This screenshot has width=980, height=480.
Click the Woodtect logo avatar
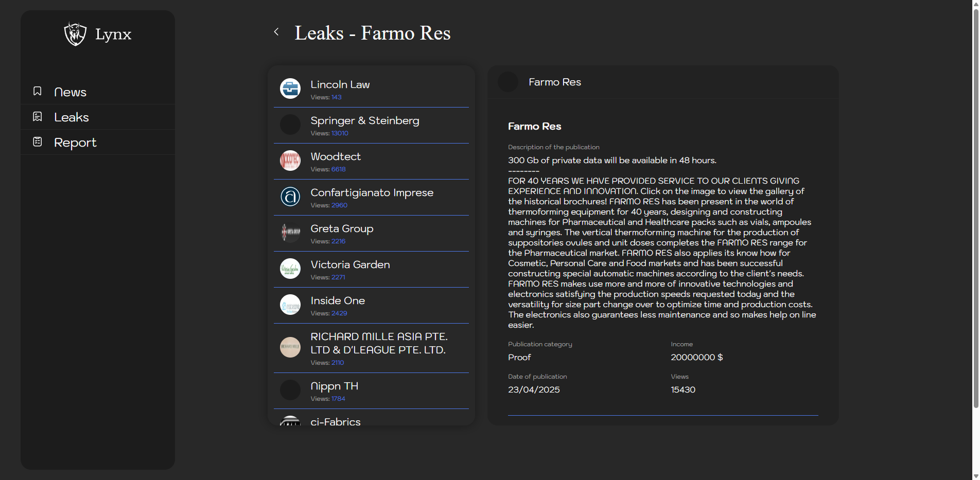(x=290, y=161)
